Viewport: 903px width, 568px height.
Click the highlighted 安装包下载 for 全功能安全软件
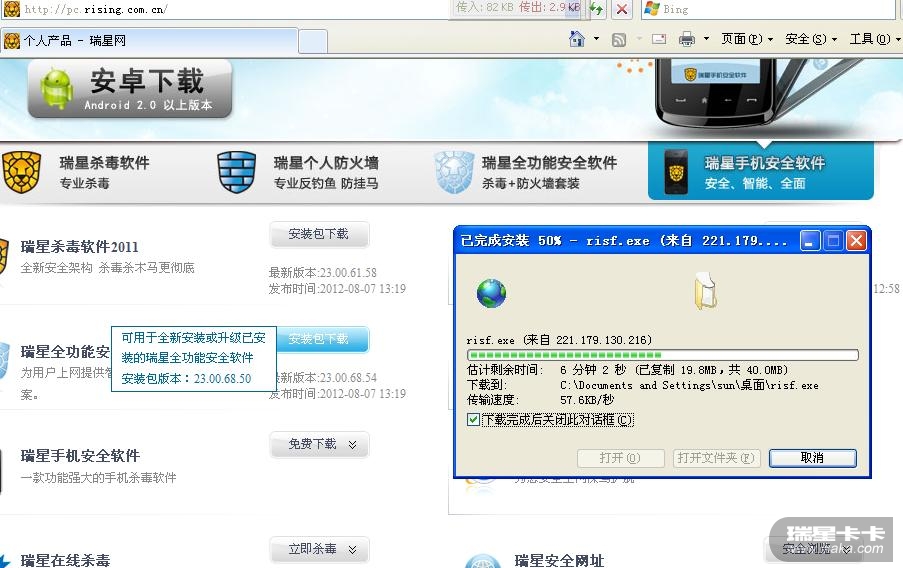(322, 339)
